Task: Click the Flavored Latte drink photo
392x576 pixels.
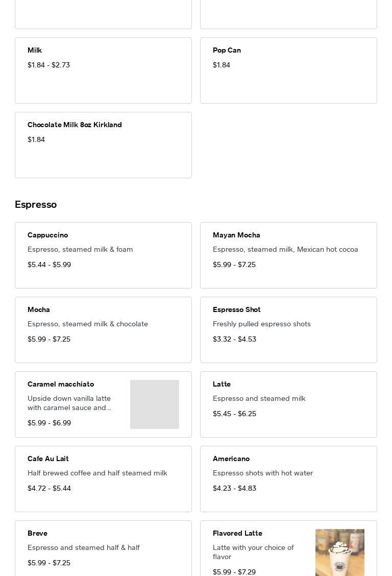Action: coord(340,553)
